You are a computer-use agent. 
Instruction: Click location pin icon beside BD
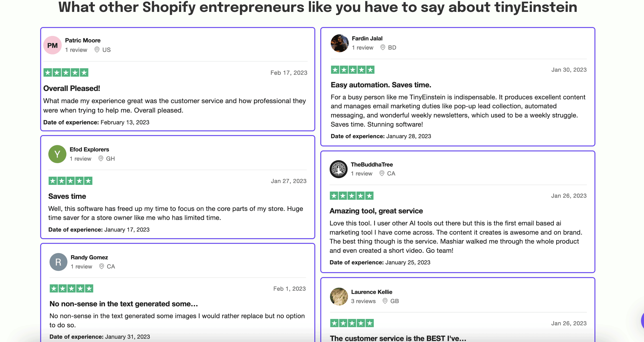[x=382, y=47]
